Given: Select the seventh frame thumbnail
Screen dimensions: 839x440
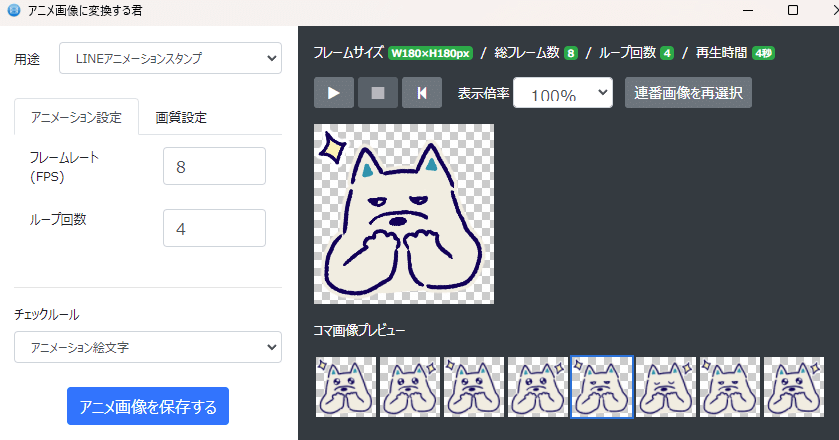Looking at the screenshot, I should (x=730, y=386).
